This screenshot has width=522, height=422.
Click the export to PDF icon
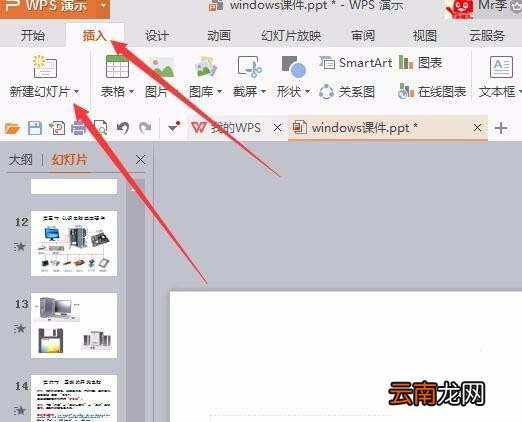57,128
